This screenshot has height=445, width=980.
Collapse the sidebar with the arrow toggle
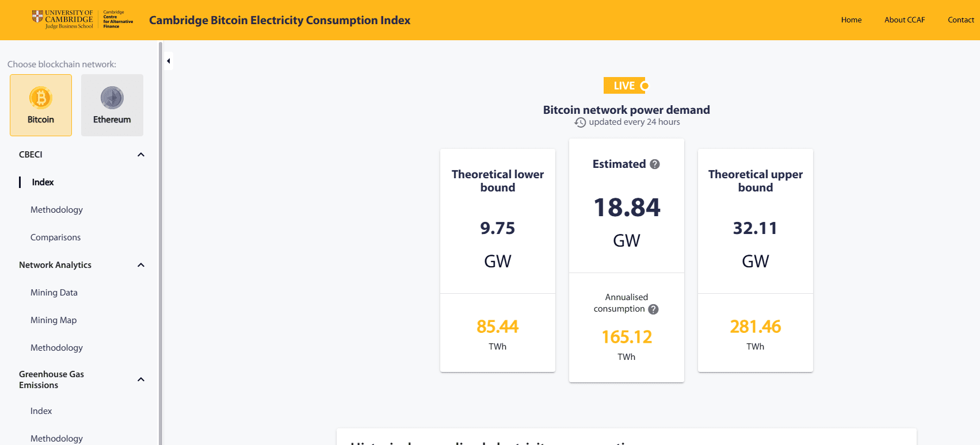tap(168, 60)
